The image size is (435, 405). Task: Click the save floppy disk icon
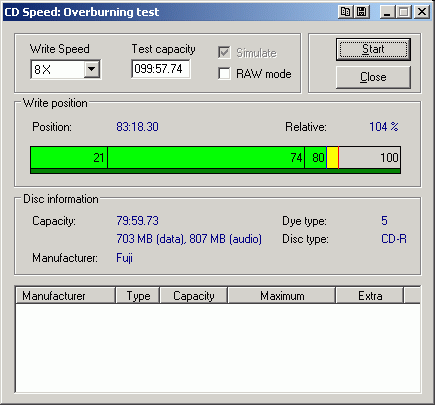click(x=362, y=12)
